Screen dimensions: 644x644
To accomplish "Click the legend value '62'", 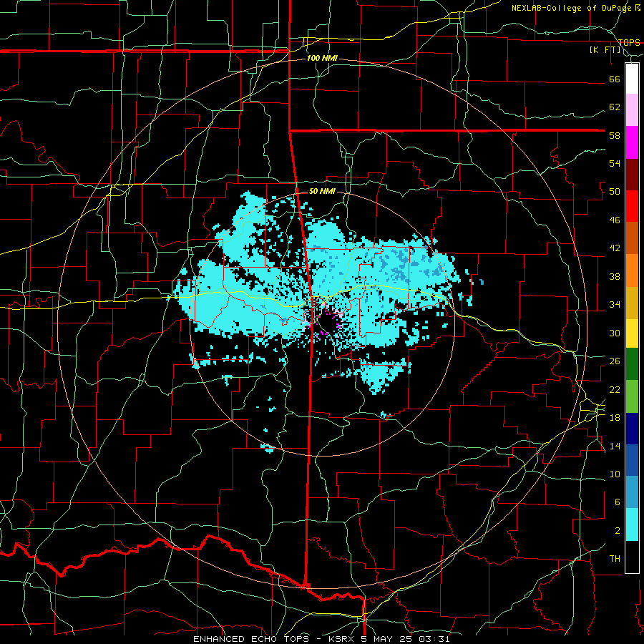I will click(615, 107).
